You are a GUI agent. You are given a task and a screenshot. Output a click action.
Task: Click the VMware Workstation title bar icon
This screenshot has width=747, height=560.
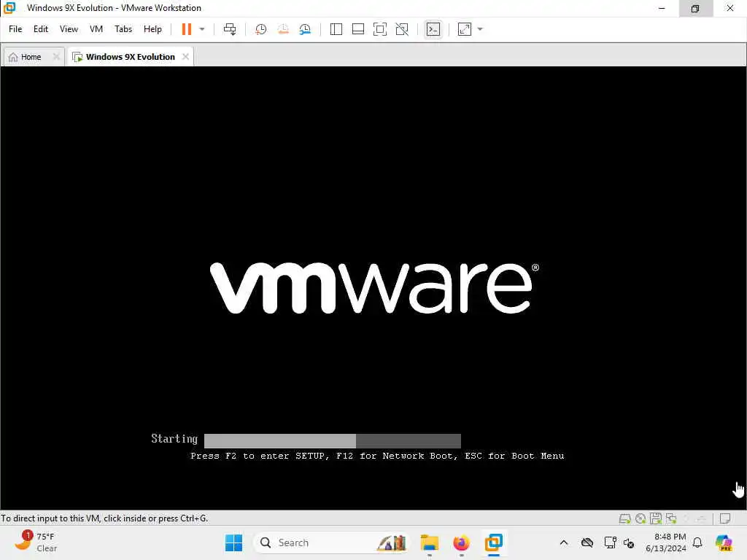[x=9, y=7]
